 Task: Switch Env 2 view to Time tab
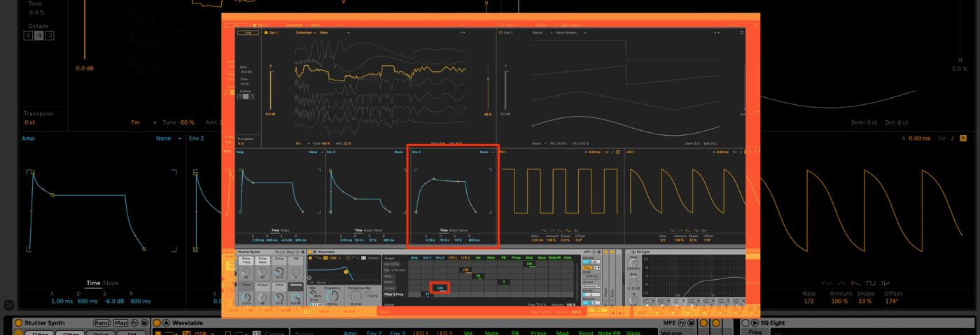[x=358, y=231]
